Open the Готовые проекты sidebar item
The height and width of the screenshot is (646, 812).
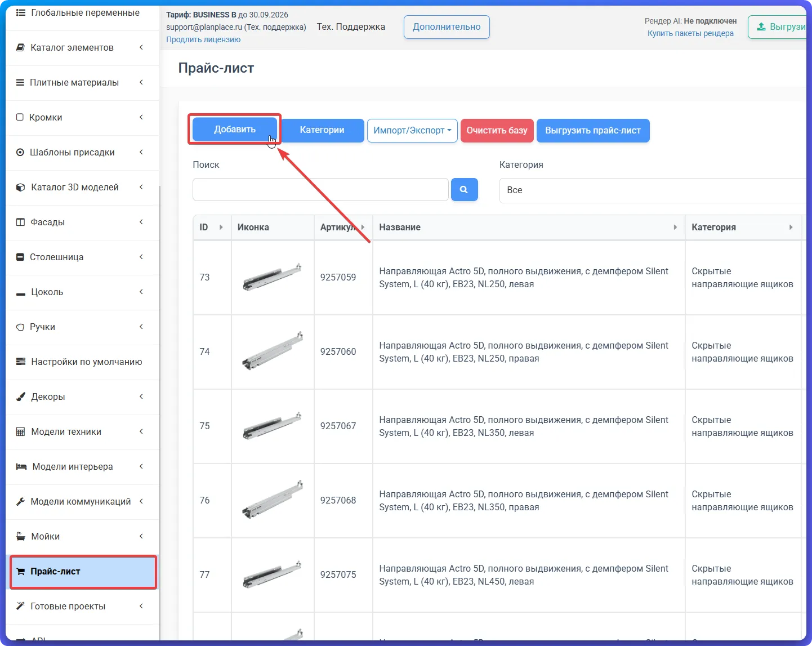coord(82,606)
